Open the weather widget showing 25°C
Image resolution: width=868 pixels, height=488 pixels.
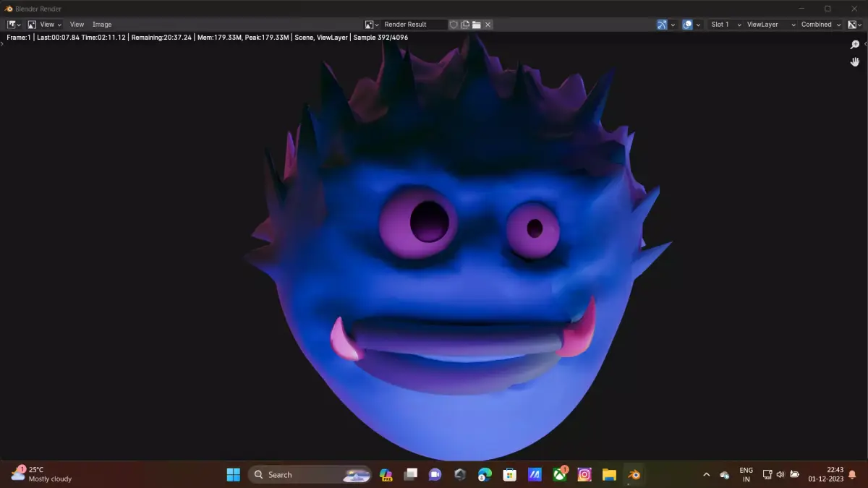click(x=42, y=474)
